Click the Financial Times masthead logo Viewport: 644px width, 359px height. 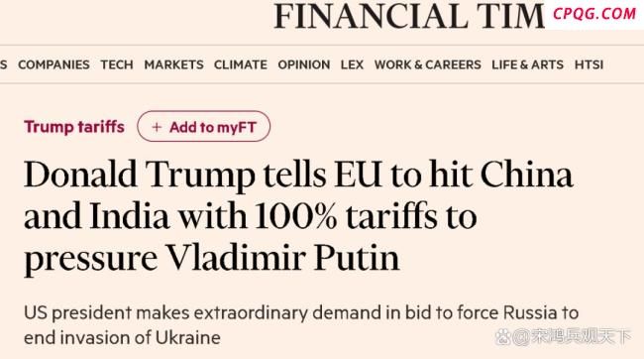pos(409,16)
